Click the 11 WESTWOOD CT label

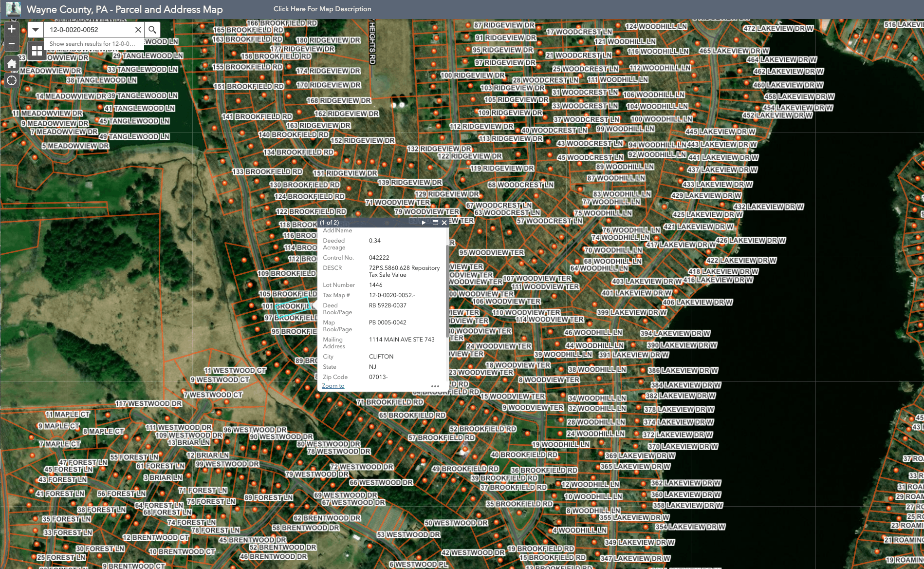(235, 370)
